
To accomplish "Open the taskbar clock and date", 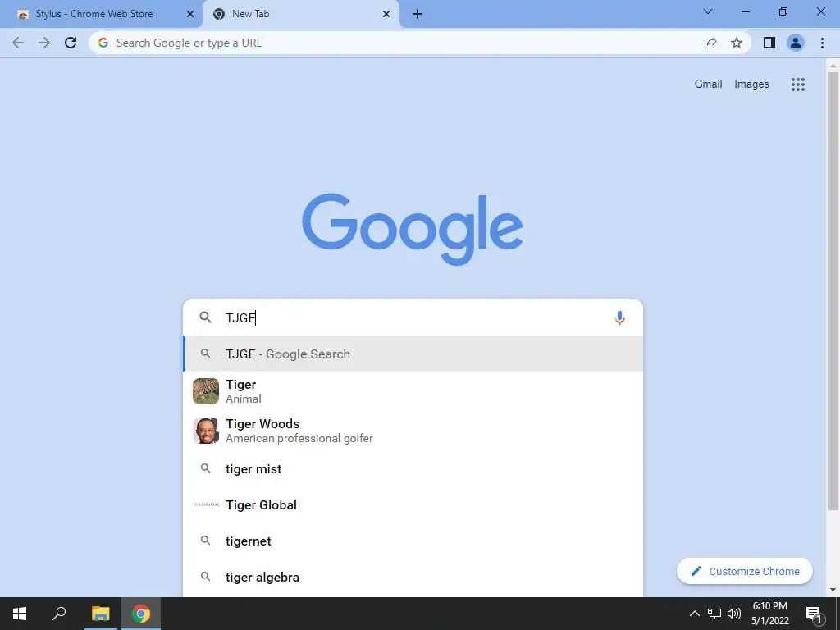I will (x=770, y=614).
